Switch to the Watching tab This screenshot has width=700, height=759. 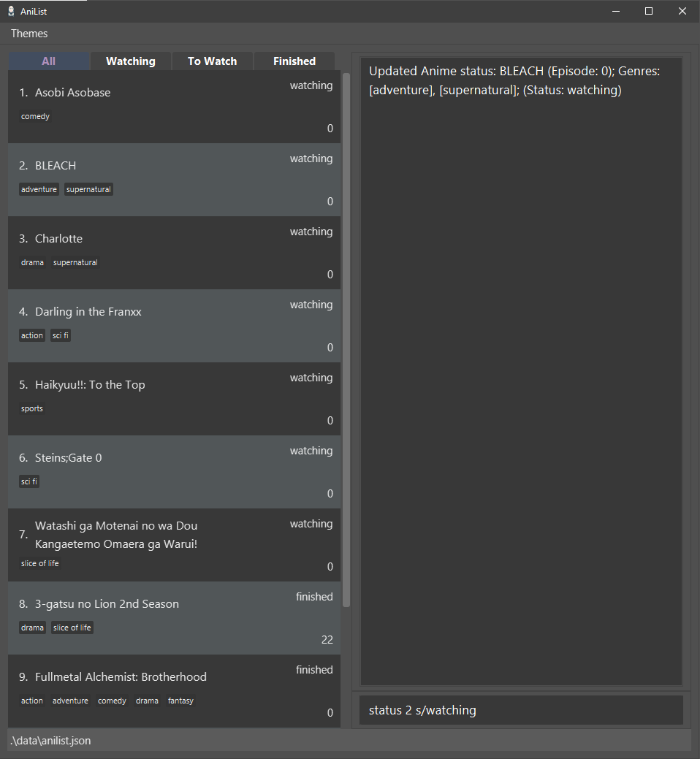(x=131, y=61)
